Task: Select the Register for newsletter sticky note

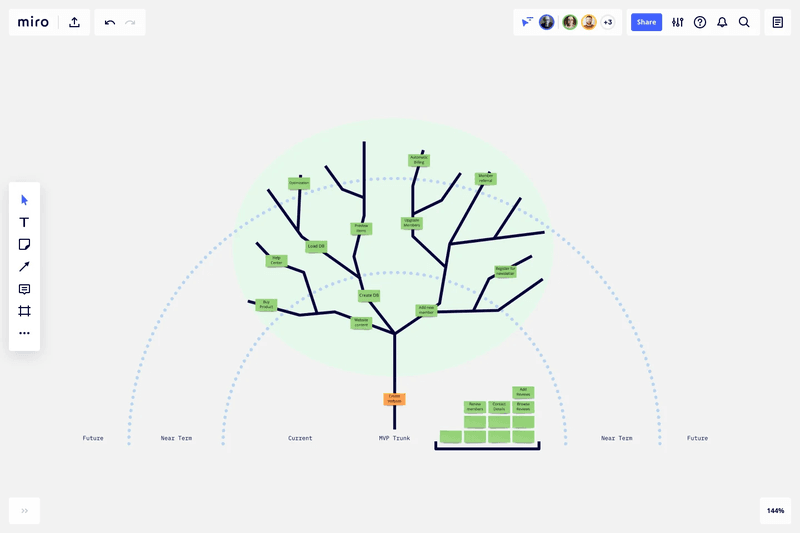Action: point(506,271)
